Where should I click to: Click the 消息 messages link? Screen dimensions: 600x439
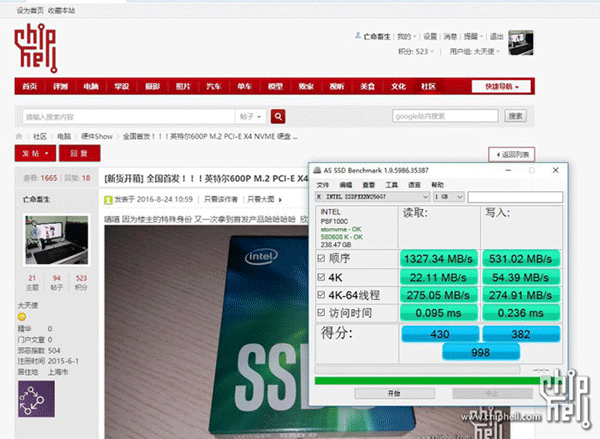[450, 36]
